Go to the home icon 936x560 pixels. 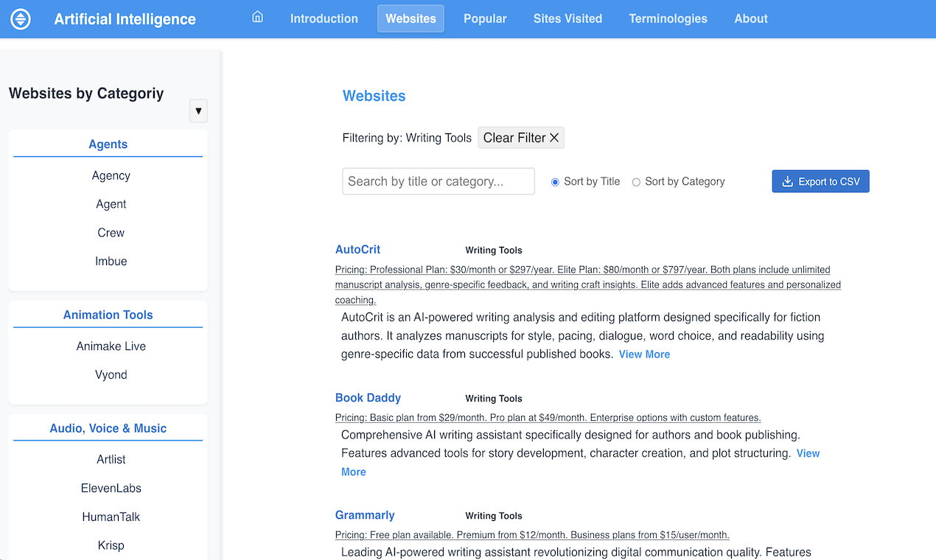257,18
